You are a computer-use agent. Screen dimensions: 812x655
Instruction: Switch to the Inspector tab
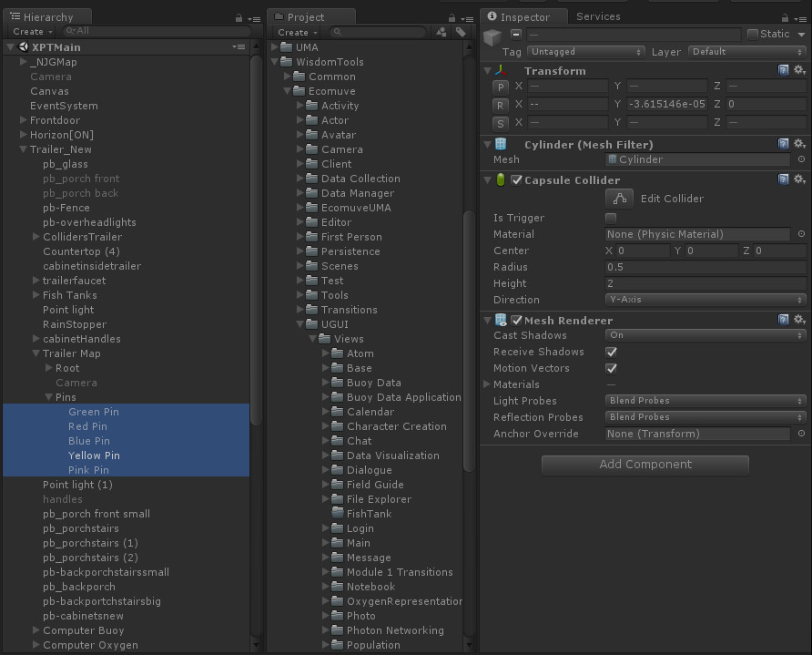(524, 16)
